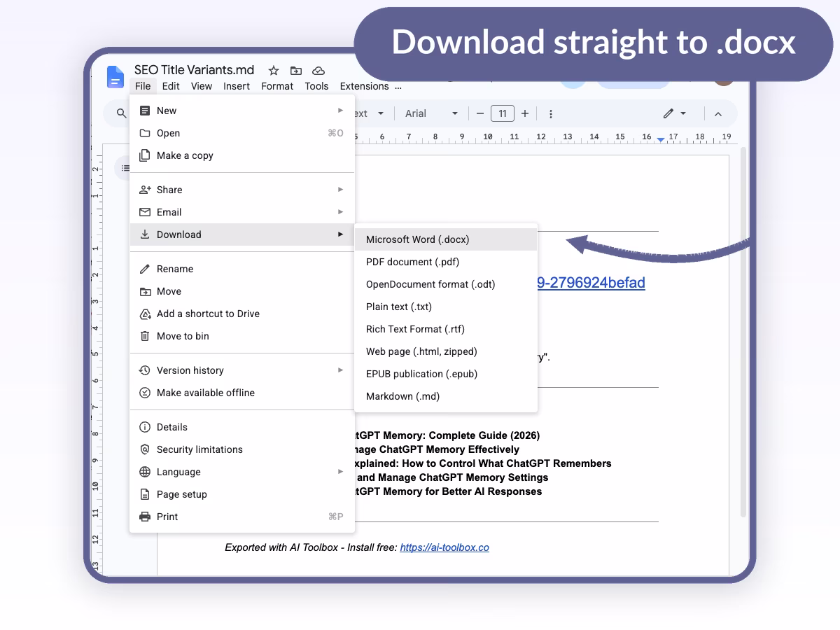840x630 pixels.
Task: Download as Rich Text Format (.rtf)
Action: [446, 329]
